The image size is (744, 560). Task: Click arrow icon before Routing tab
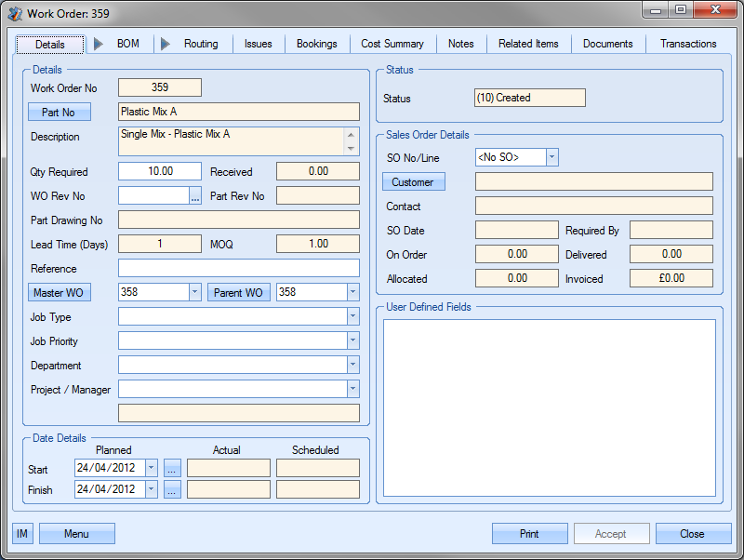(166, 44)
